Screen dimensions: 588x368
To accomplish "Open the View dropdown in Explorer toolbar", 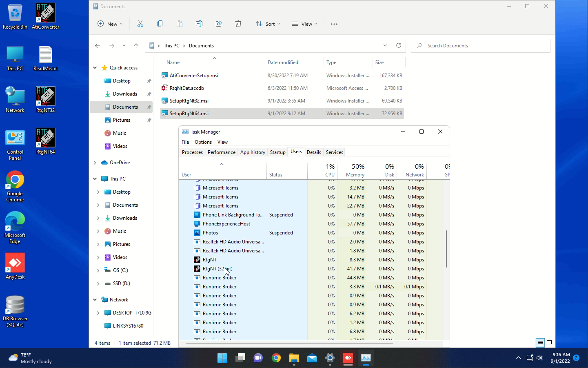I will click(304, 24).
